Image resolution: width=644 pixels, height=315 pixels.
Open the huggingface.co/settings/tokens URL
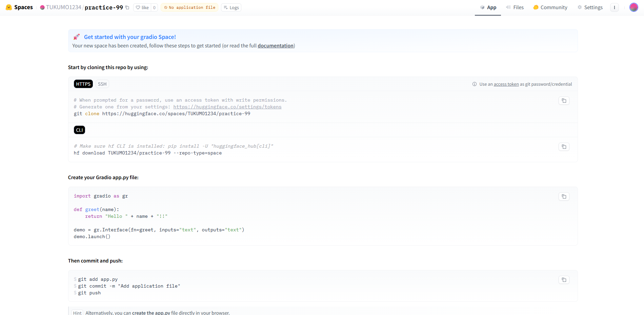tap(227, 107)
